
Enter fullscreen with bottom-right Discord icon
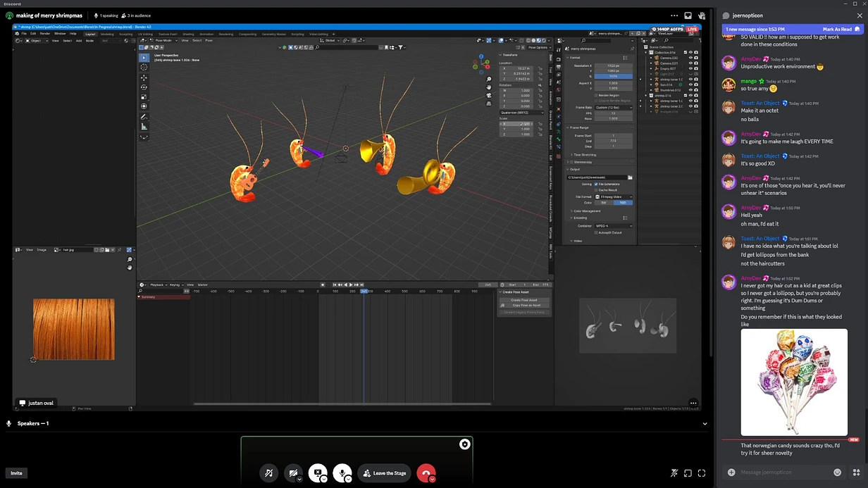point(701,473)
